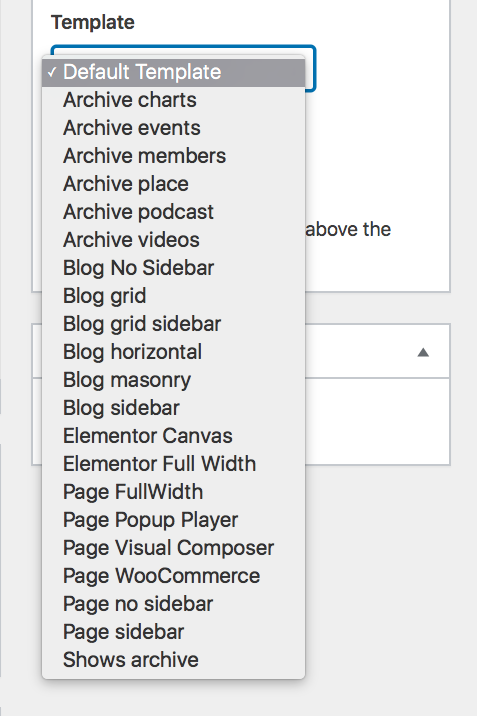477x716 pixels.
Task: Choose Archive charts template
Action: (x=173, y=100)
